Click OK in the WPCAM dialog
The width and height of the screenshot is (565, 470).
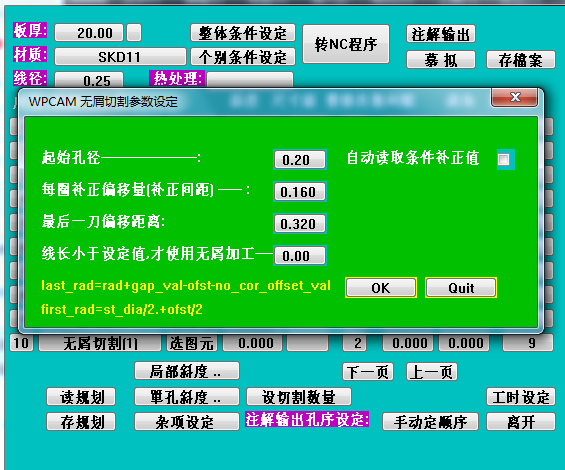tap(381, 288)
